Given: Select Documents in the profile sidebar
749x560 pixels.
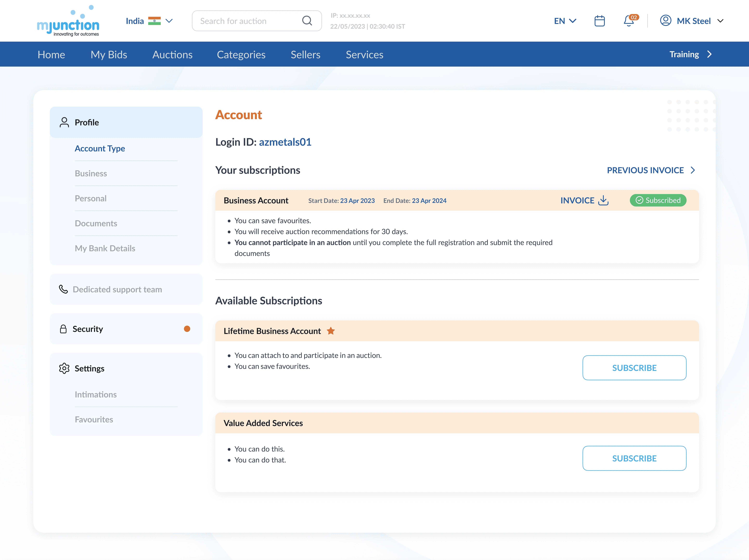Looking at the screenshot, I should [96, 223].
